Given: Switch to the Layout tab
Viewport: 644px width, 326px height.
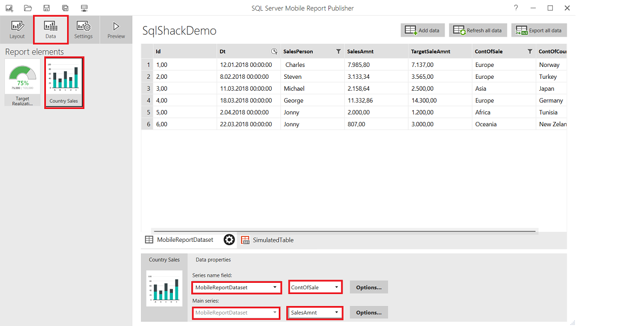Looking at the screenshot, I should (x=17, y=30).
